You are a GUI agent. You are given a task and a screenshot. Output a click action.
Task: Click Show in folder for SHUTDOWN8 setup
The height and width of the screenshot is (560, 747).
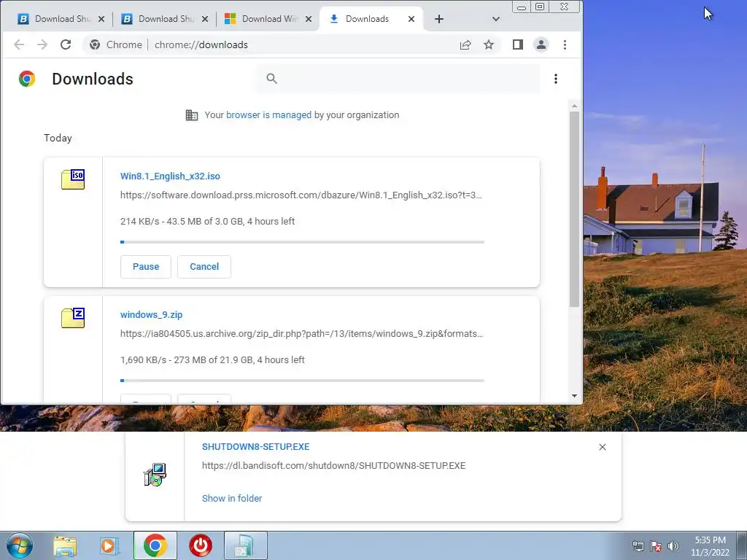point(232,498)
